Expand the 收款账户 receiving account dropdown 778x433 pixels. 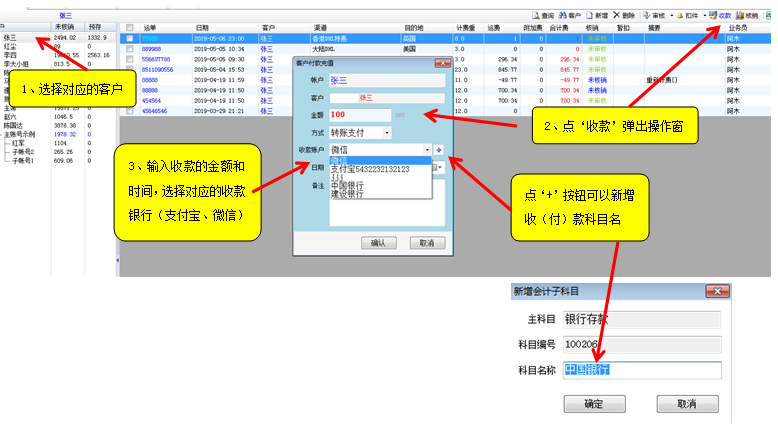[426, 149]
